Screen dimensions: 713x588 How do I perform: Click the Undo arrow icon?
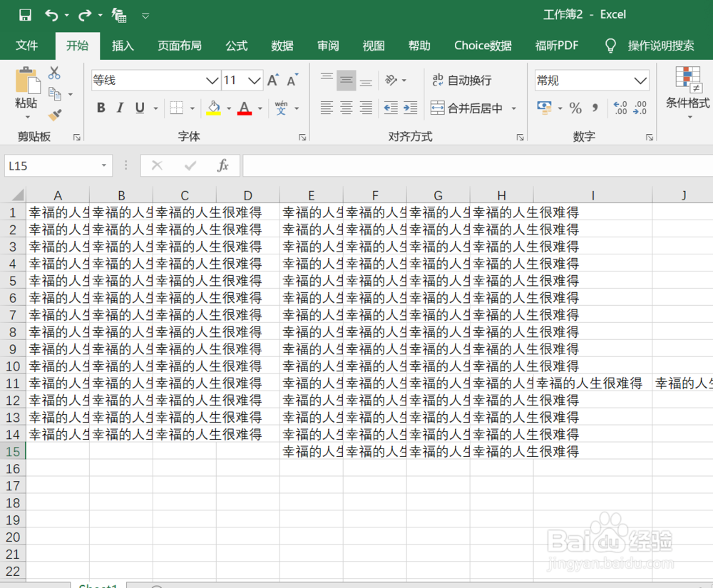51,16
